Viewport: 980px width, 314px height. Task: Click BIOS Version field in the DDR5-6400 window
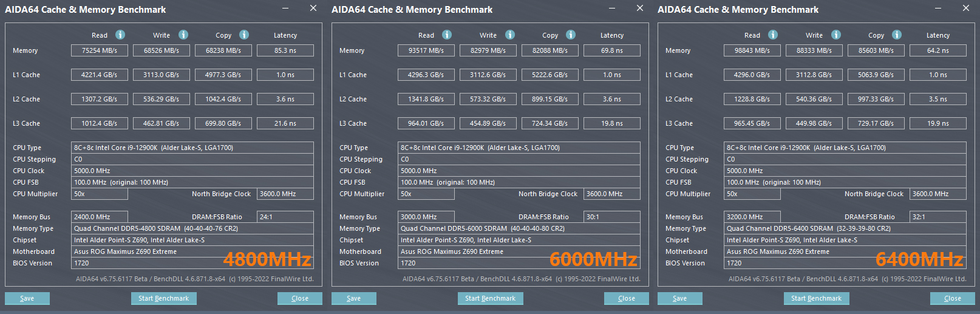click(845, 263)
